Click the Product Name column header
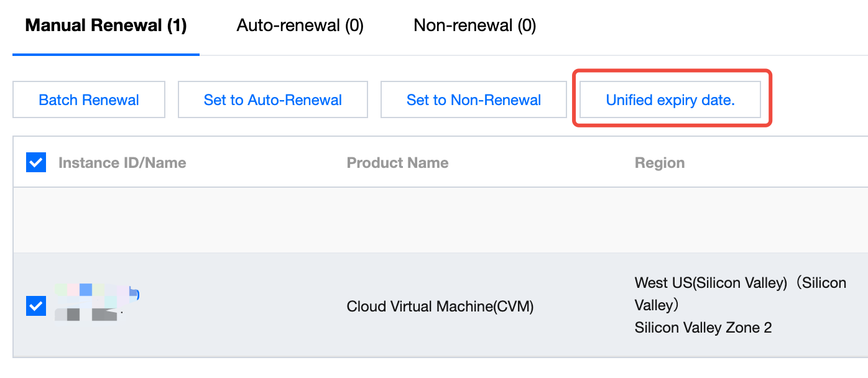Image resolution: width=868 pixels, height=378 pixels. point(397,162)
